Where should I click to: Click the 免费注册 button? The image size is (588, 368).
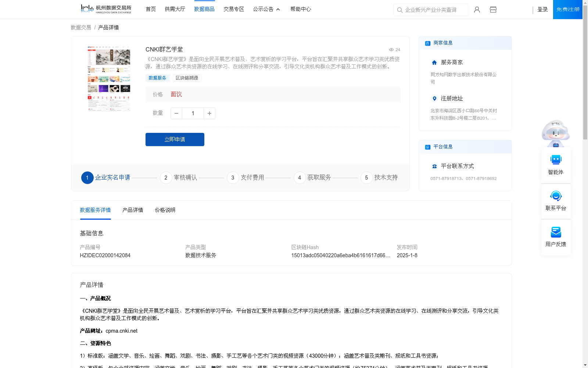[x=568, y=10]
